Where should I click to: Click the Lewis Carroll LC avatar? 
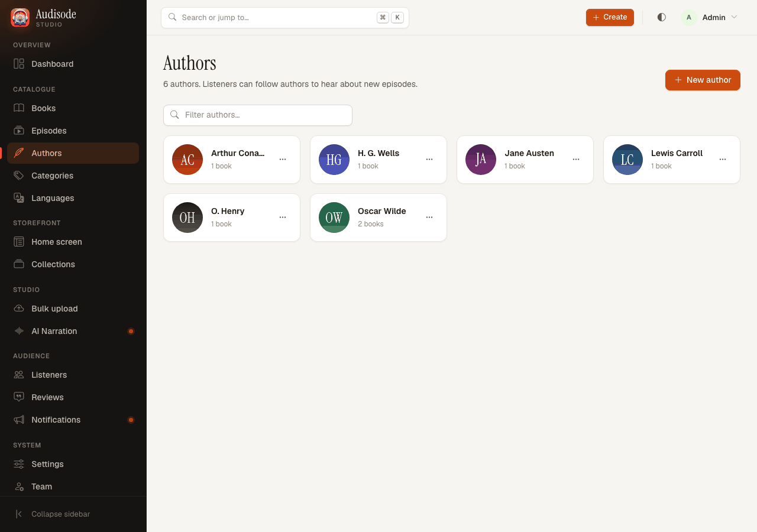(627, 160)
